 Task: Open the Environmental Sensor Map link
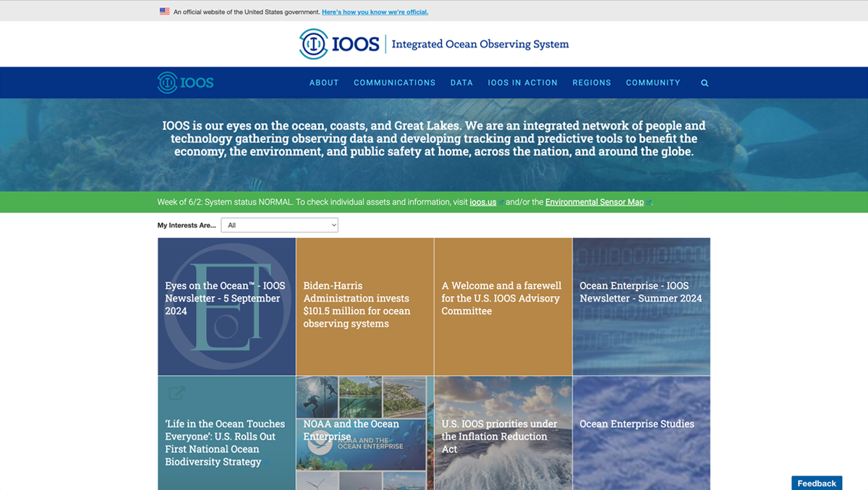click(595, 203)
